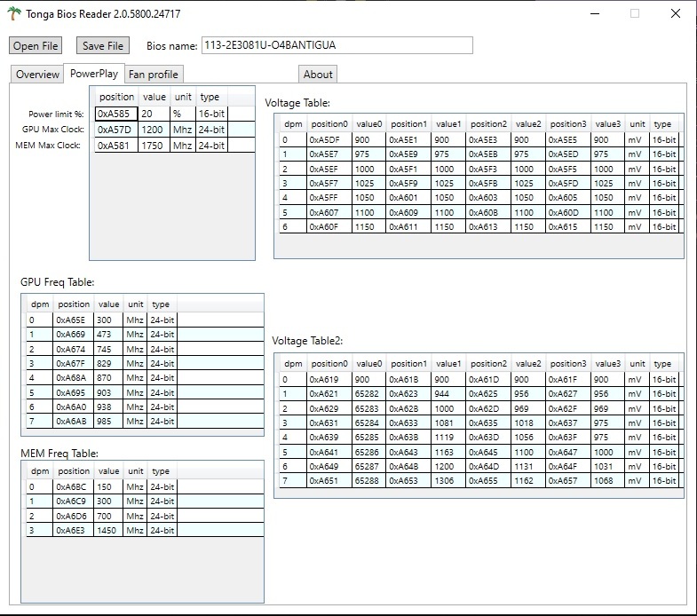
Task: Select Voltage Table2 value 1018
Action: pos(528,423)
